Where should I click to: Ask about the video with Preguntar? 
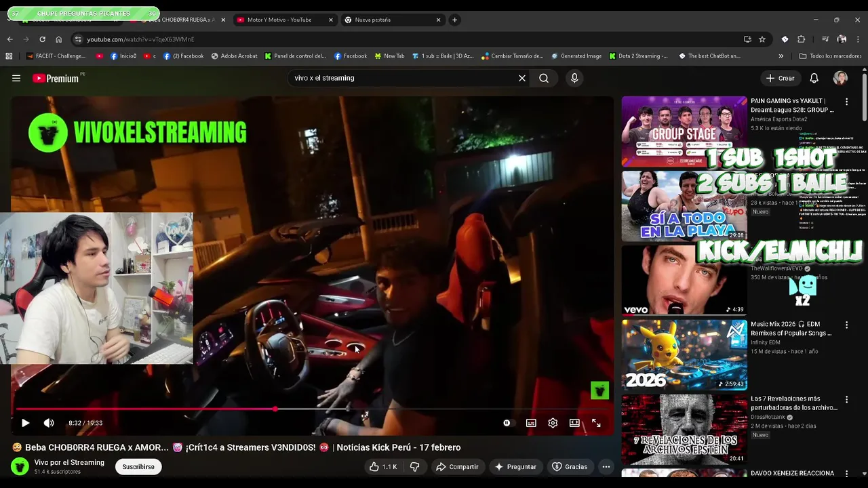tap(515, 466)
